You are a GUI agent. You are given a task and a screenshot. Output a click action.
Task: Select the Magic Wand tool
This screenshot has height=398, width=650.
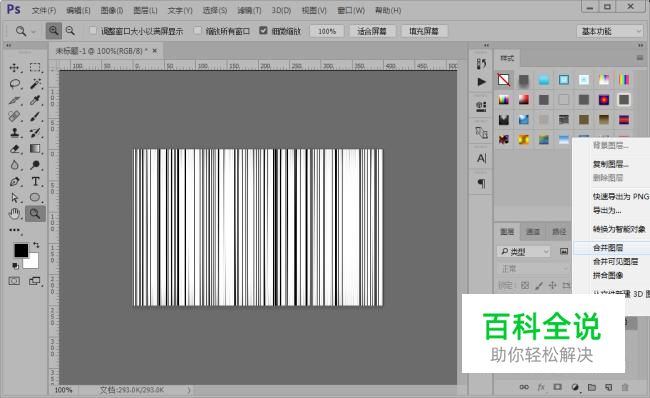(x=35, y=84)
